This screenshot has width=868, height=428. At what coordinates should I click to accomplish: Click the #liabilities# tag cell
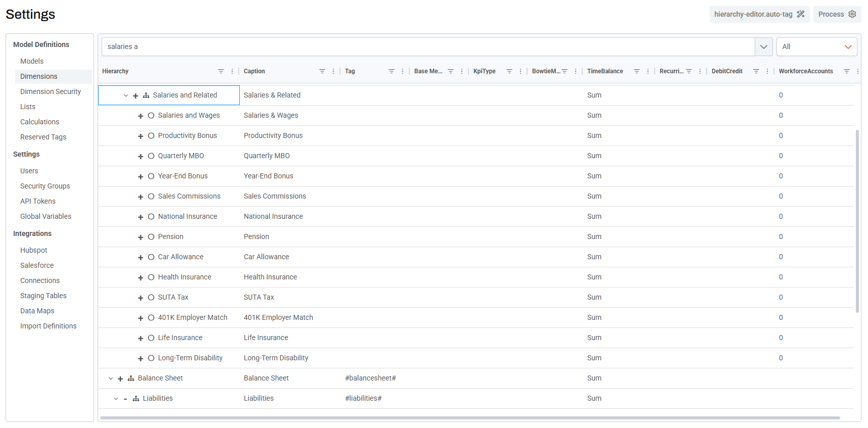click(363, 398)
